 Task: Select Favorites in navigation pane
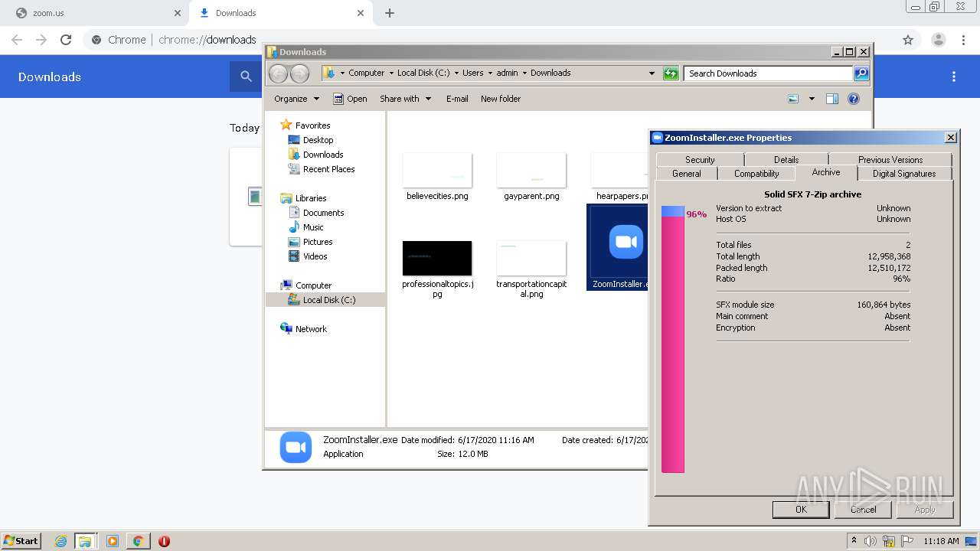pyautogui.click(x=312, y=126)
